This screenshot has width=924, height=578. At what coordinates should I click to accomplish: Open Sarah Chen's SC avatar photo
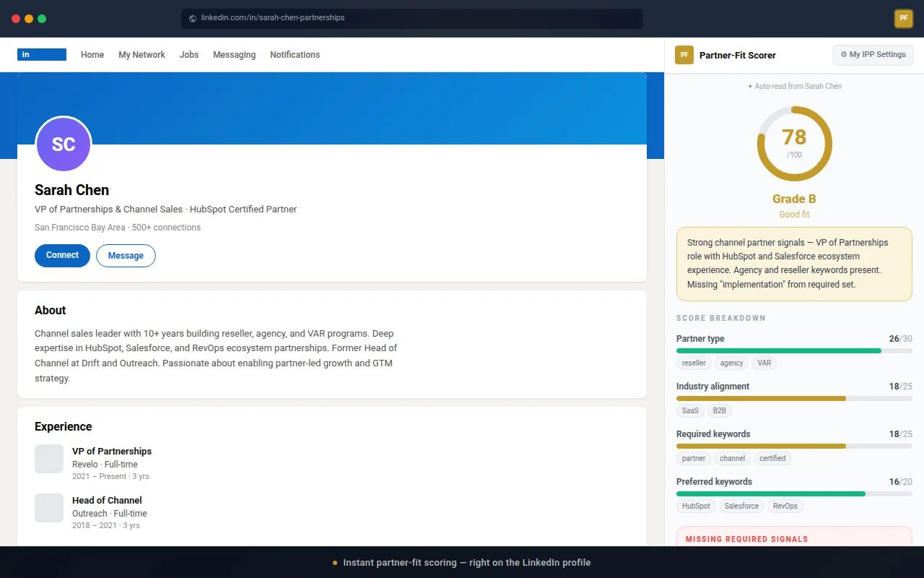[64, 144]
